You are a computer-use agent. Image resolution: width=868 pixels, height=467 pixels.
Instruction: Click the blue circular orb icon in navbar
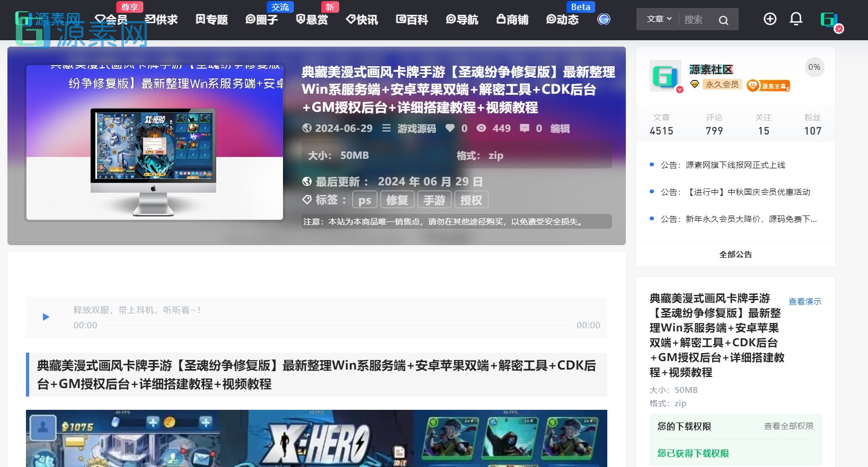tap(604, 19)
